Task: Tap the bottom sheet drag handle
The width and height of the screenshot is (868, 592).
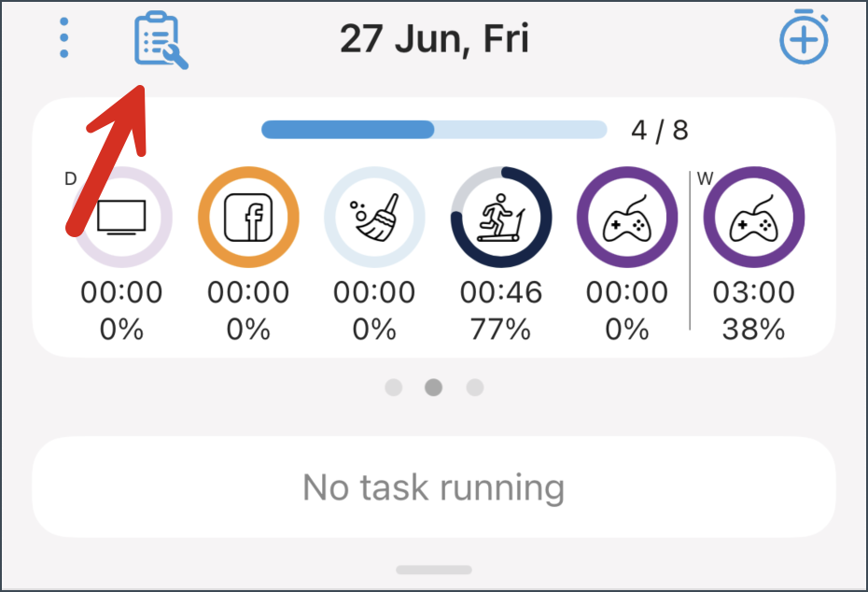Action: [434, 570]
